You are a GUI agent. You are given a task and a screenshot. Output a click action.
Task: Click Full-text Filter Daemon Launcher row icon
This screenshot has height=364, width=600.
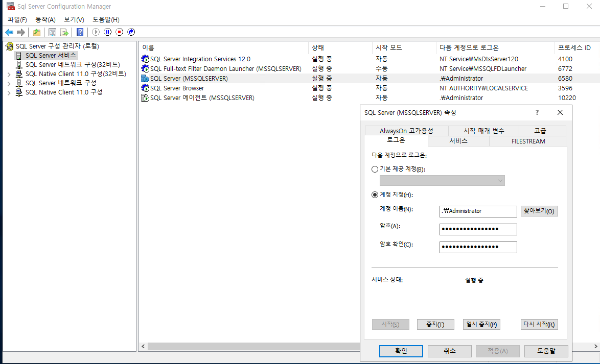pos(145,68)
